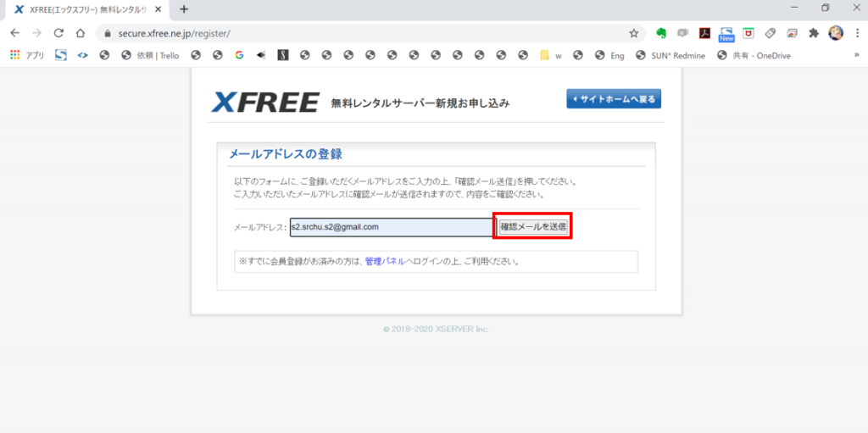The width and height of the screenshot is (868, 433).
Task: Bookmark this page with the star icon
Action: pos(633,33)
